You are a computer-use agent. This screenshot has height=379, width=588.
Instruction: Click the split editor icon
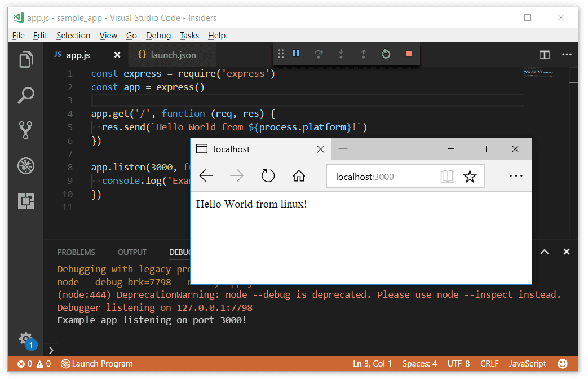pyautogui.click(x=544, y=55)
